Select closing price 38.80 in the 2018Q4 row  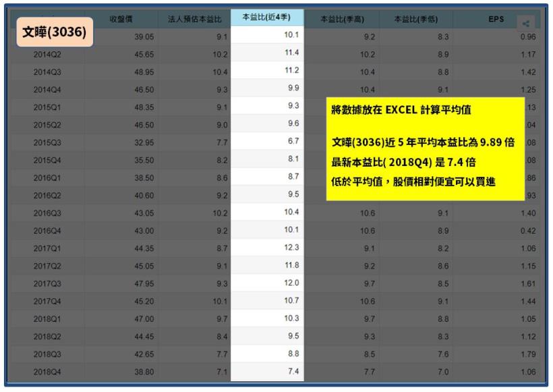click(x=144, y=372)
